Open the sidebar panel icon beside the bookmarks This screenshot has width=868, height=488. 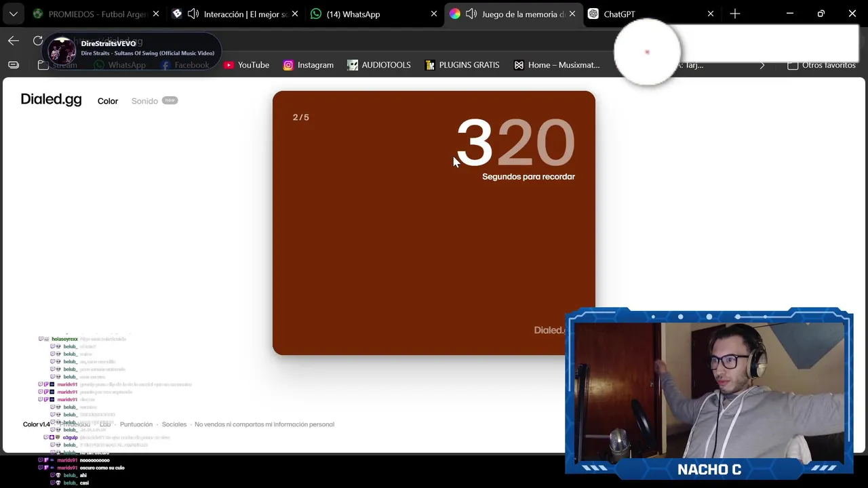pyautogui.click(x=14, y=65)
